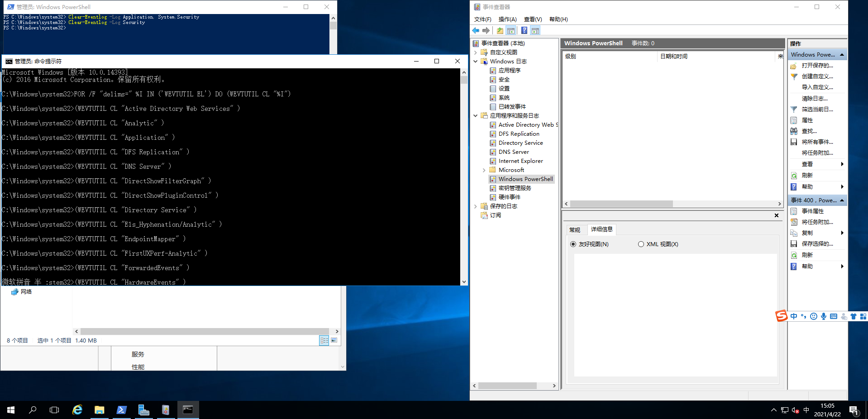This screenshot has height=419, width=868.
Task: Click the save all events disk icon
Action: 794,142
